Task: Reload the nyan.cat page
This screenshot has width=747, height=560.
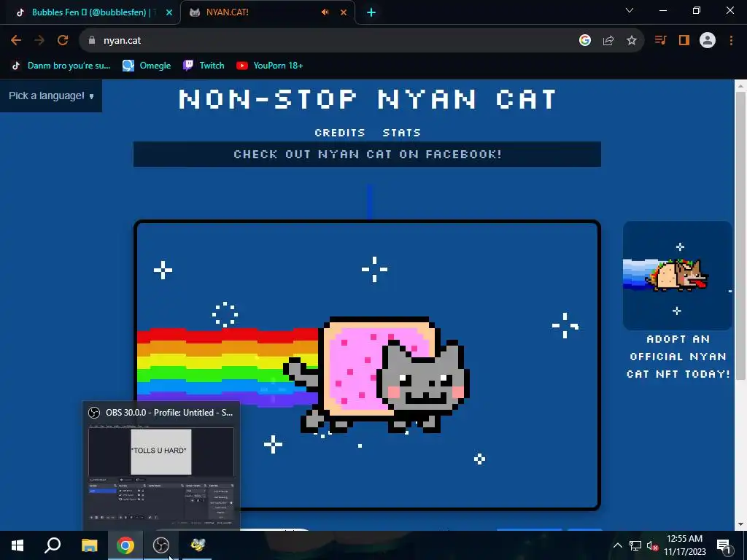Action: [x=63, y=41]
